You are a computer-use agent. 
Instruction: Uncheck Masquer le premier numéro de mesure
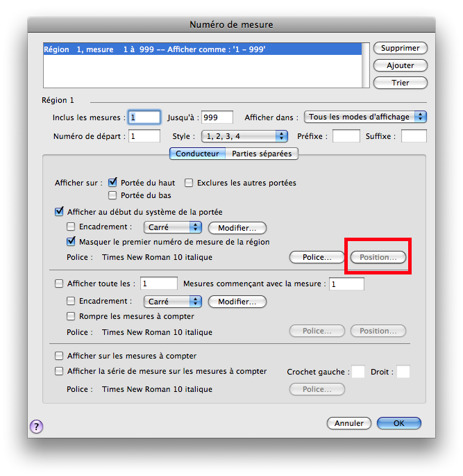[71, 242]
